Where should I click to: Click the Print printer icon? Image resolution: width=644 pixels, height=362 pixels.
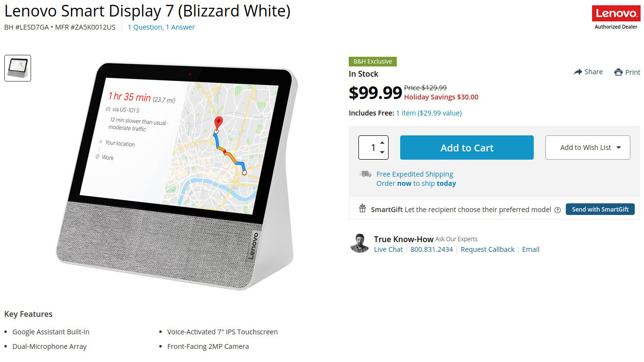coord(618,72)
